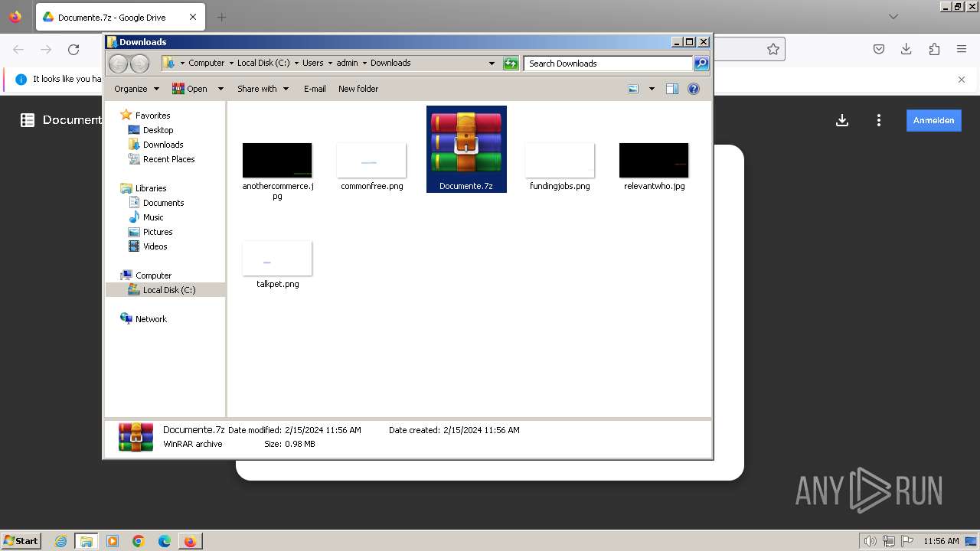Click the New folder button
Image resolution: width=980 pixels, height=551 pixels.
(358, 89)
